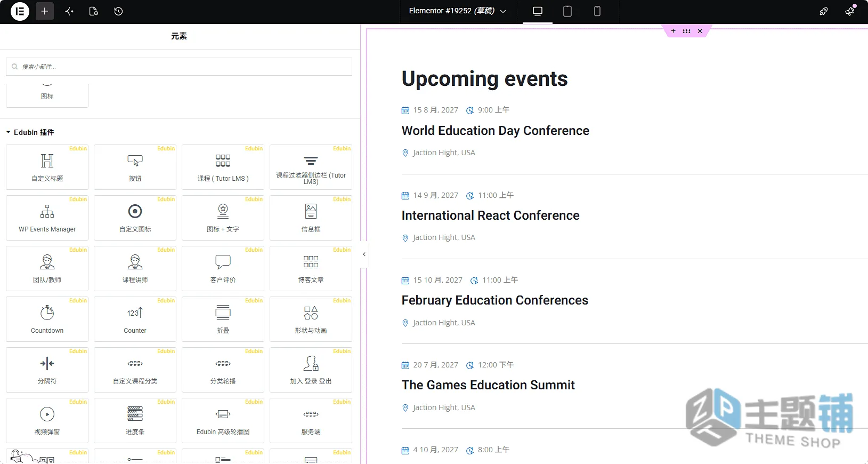868x464 pixels.
Task: Select the 按钮 button widget
Action: tap(135, 167)
